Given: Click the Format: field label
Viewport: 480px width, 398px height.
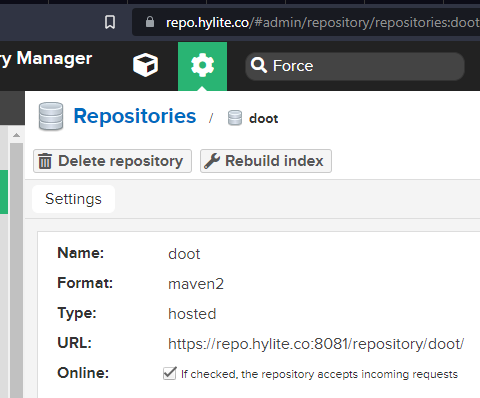Looking at the screenshot, I should [85, 283].
